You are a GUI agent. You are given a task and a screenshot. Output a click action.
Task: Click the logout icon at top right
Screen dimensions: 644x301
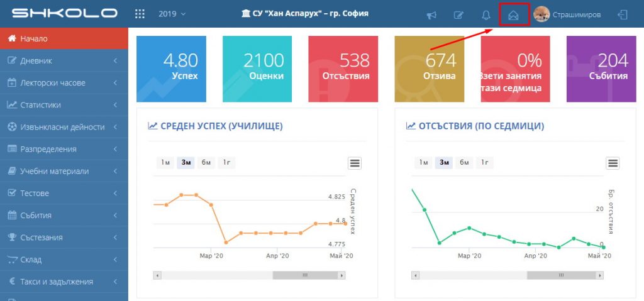623,14
